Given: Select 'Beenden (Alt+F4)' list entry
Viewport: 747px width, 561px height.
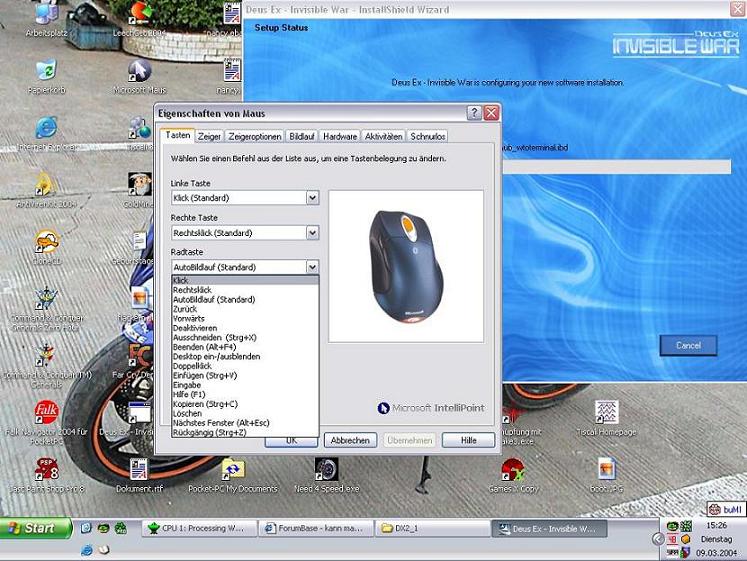Looking at the screenshot, I should [245, 347].
